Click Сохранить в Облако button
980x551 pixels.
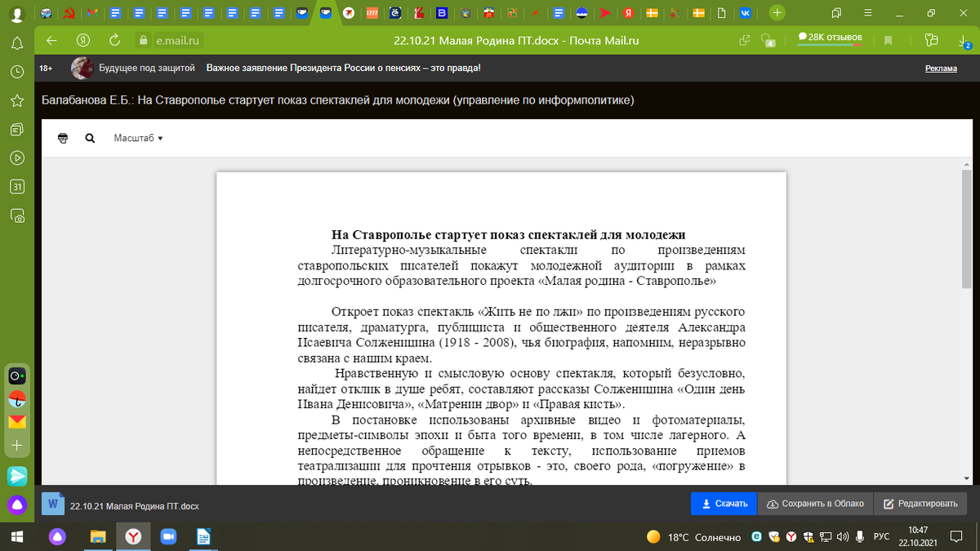point(815,504)
